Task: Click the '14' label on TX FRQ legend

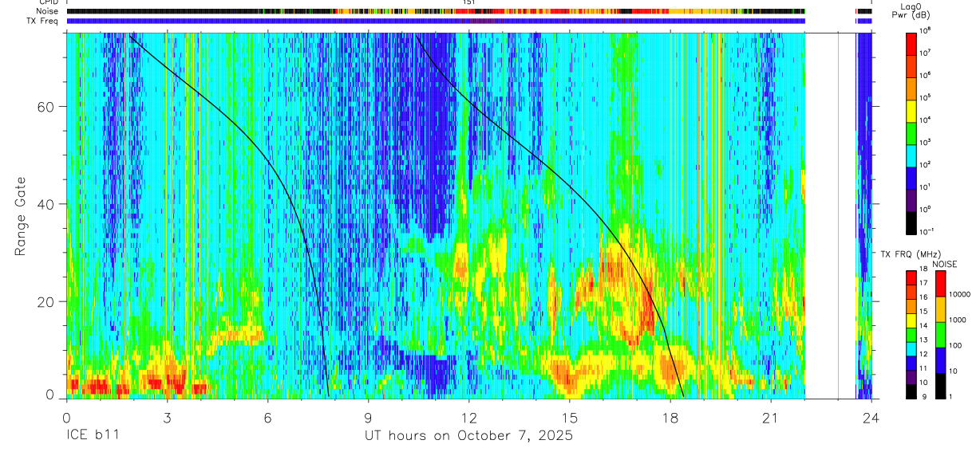Action: (x=923, y=325)
